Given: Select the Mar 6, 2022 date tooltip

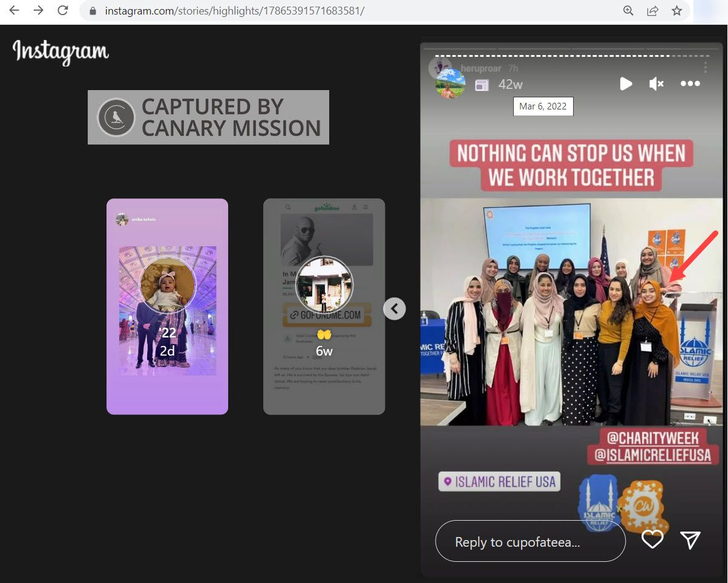Looking at the screenshot, I should (x=543, y=106).
